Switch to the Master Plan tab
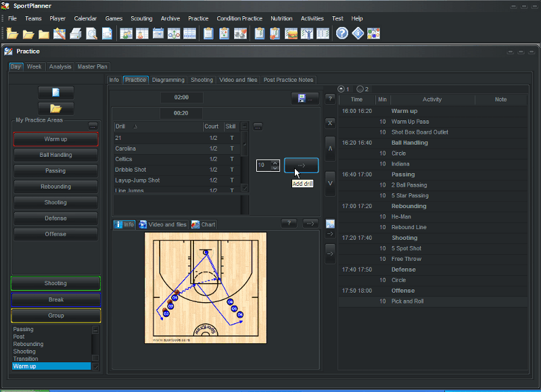Viewport: 541px width, 392px height. coord(93,66)
